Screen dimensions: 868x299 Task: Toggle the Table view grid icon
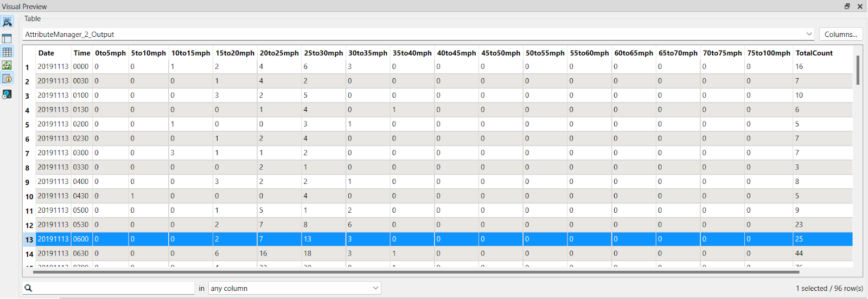click(x=7, y=52)
